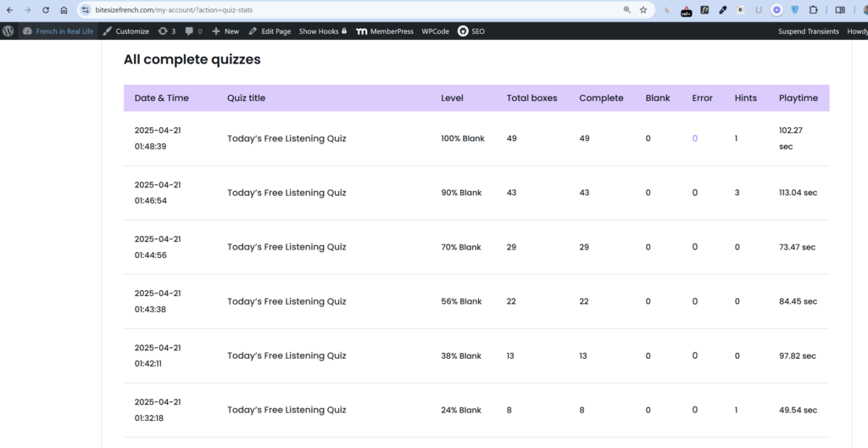This screenshot has height=448, width=868.
Task: Click Edit Page in admin bar
Action: click(x=270, y=31)
